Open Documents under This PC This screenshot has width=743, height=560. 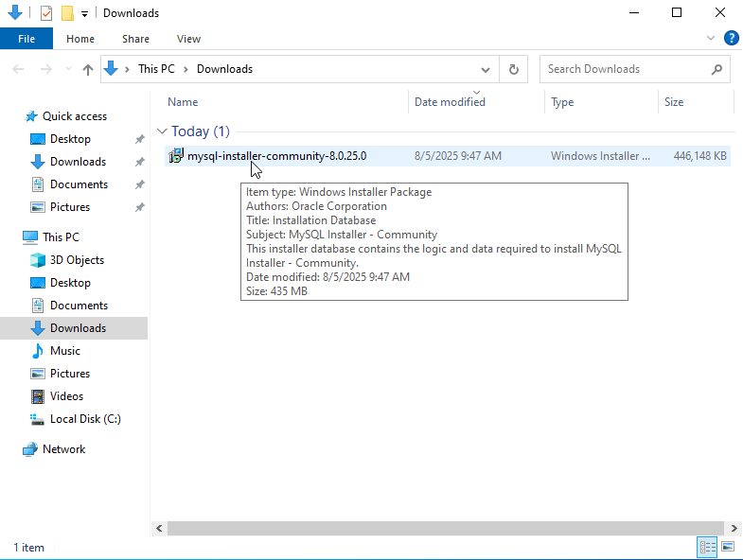80,306
